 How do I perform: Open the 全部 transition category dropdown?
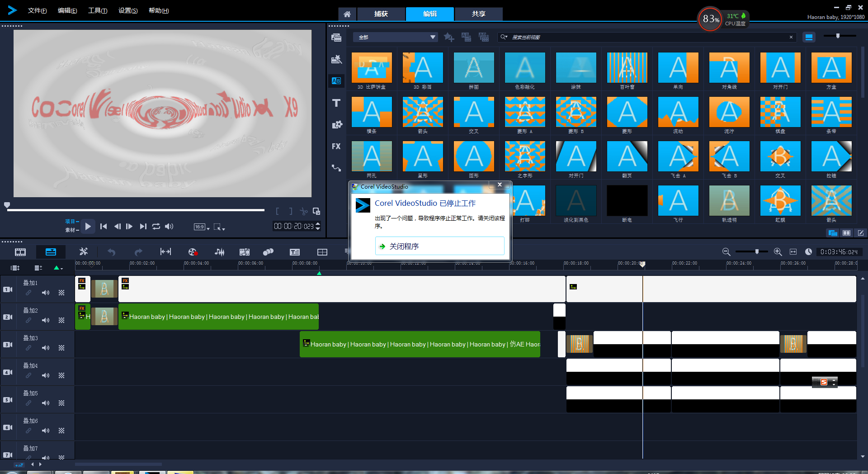point(396,37)
